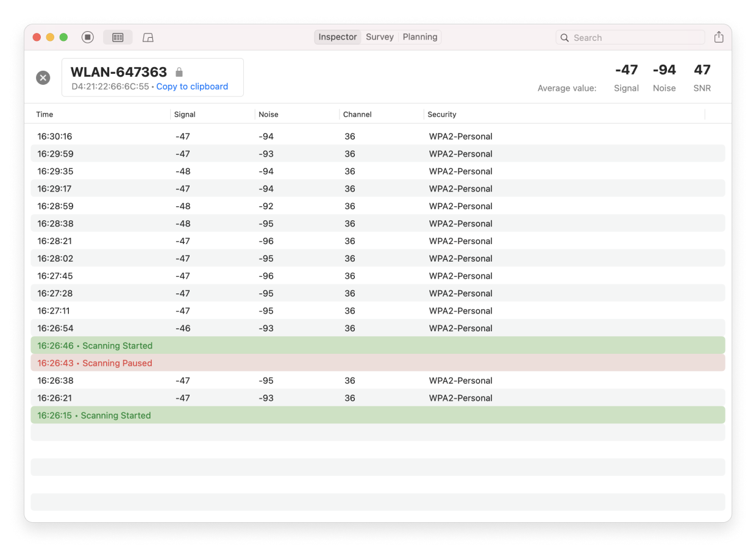Click WPA2-Personal in the 16:29:59 row
Image resolution: width=756 pixels, height=549 pixels.
point(460,154)
